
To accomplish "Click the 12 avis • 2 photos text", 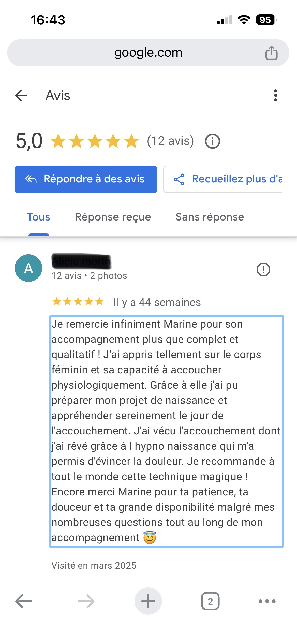I will tap(89, 276).
